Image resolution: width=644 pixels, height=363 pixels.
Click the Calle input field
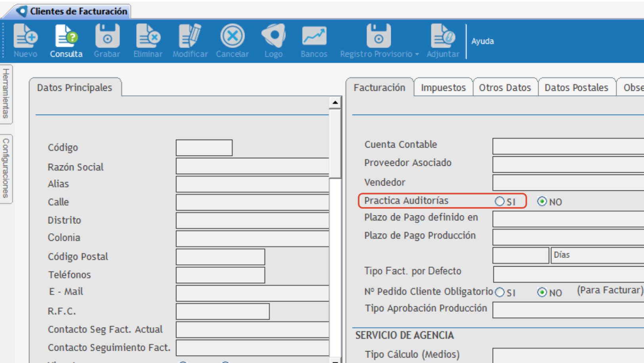click(x=252, y=202)
